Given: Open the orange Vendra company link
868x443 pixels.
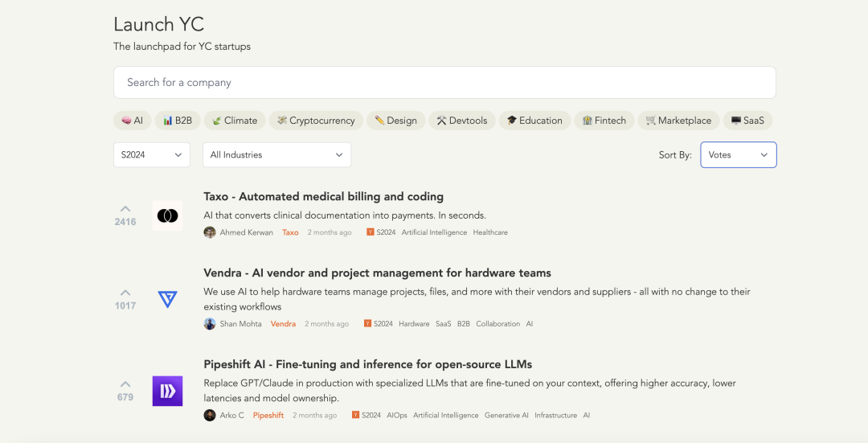Looking at the screenshot, I should tap(283, 324).
